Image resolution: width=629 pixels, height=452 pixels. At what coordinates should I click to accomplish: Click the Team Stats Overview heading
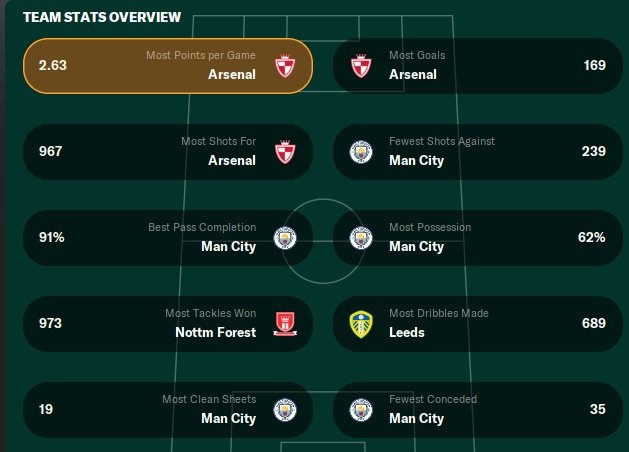102,17
